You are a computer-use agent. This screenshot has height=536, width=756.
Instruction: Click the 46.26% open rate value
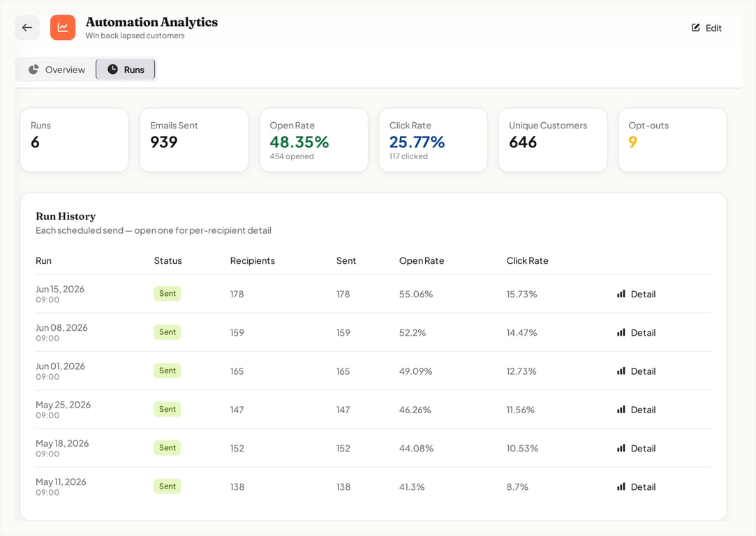pos(415,410)
